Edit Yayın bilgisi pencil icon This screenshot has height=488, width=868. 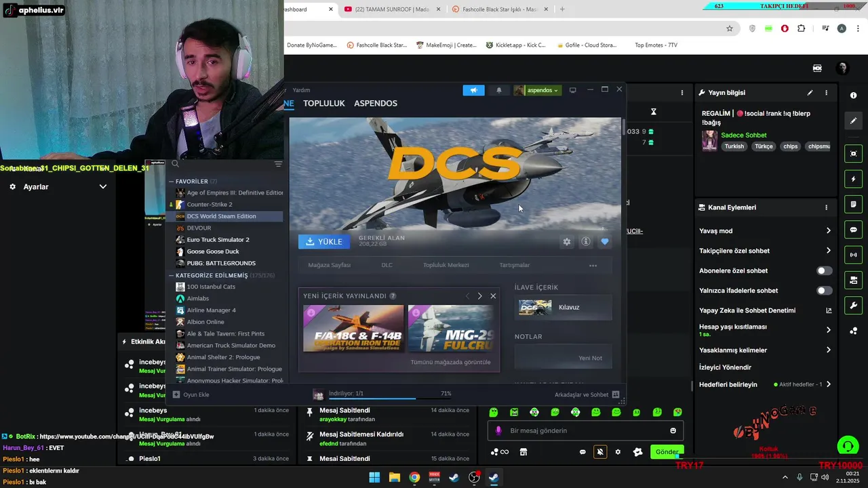[x=810, y=93]
